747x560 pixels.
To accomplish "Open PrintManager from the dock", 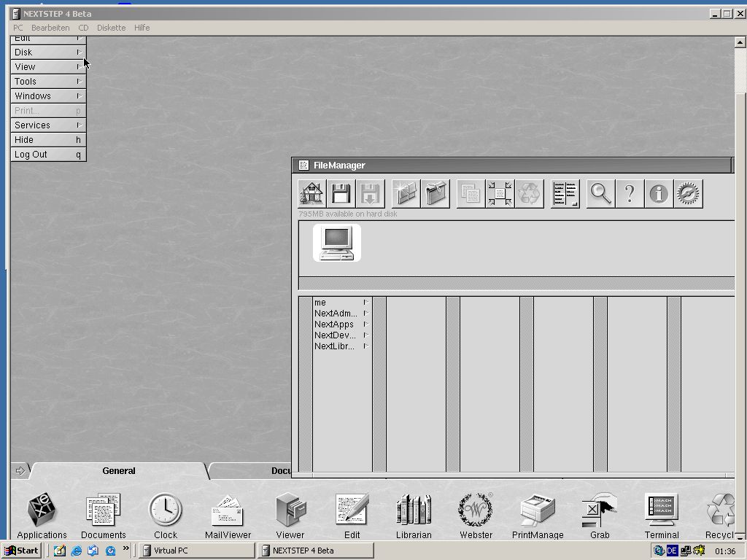I will click(x=538, y=516).
